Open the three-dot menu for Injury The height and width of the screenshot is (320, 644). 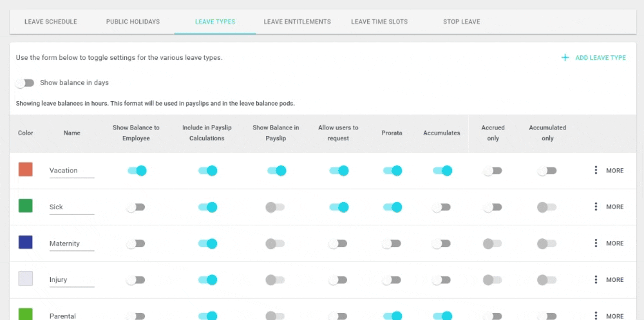pyautogui.click(x=596, y=279)
